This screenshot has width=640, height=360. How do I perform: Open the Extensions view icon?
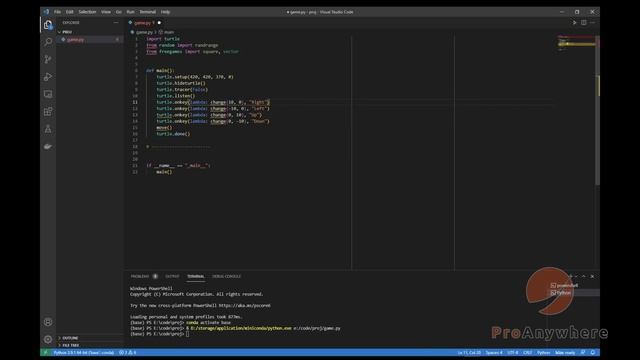pyautogui.click(x=48, y=111)
